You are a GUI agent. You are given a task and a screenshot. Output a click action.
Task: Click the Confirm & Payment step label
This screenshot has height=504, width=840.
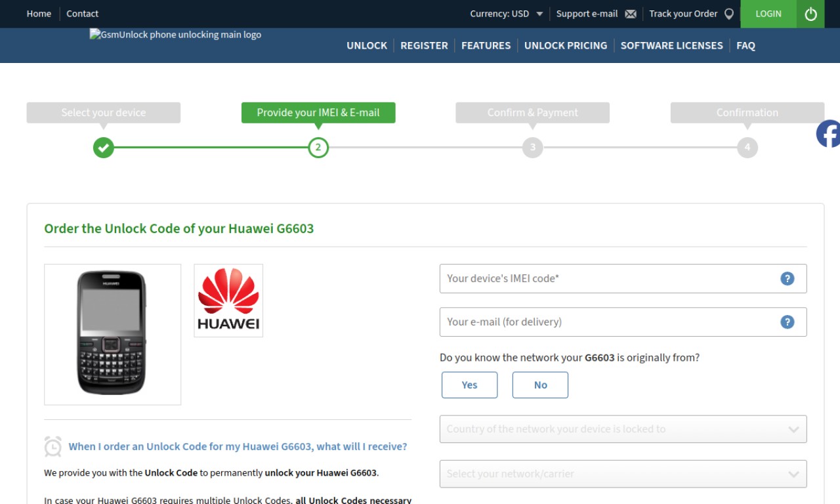pos(533,112)
